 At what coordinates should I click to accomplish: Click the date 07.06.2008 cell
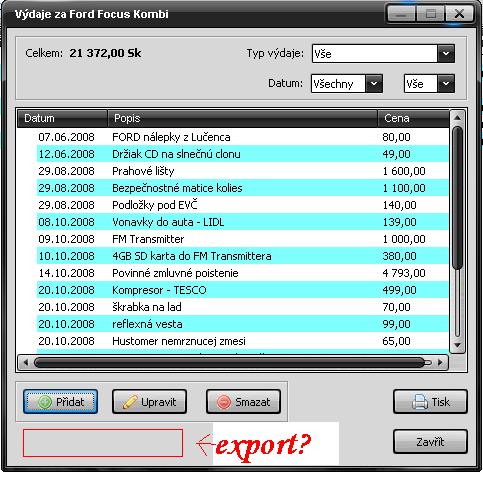[x=66, y=137]
